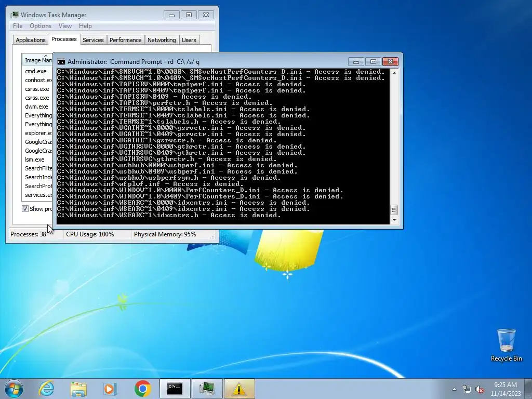The image size is (532, 399).
Task: Click the usbperfsym.h access denied line
Action: (169, 178)
